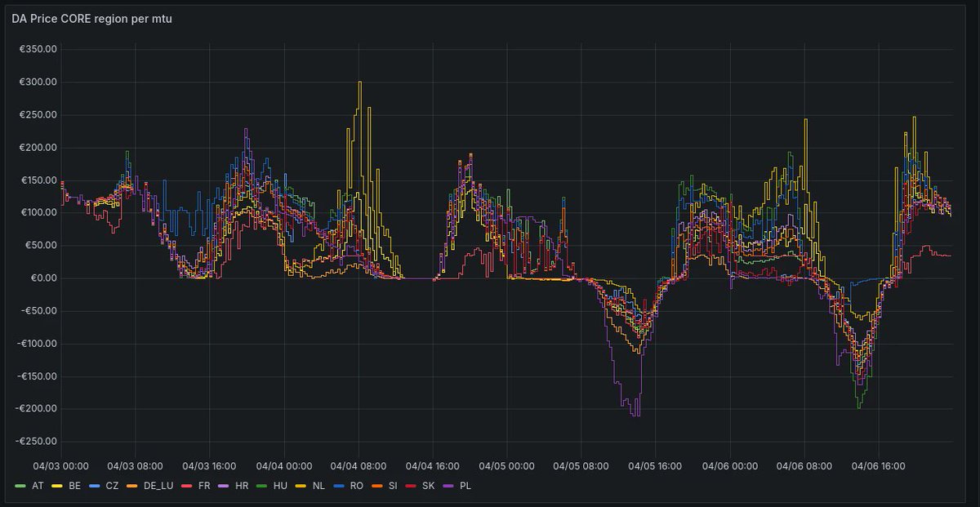Image resolution: width=980 pixels, height=507 pixels.
Task: Click the €150.00 y-axis label
Action: point(38,180)
